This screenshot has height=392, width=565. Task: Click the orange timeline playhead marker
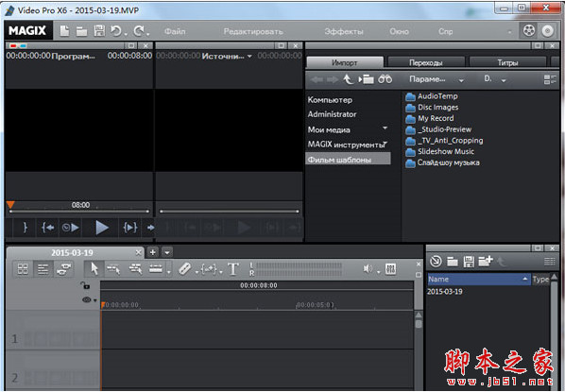pos(103,305)
